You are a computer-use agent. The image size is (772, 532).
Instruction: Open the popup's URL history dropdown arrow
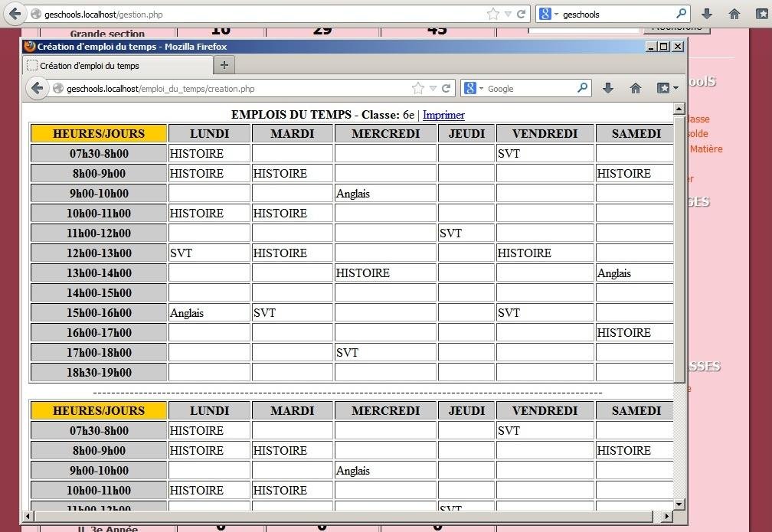point(433,89)
